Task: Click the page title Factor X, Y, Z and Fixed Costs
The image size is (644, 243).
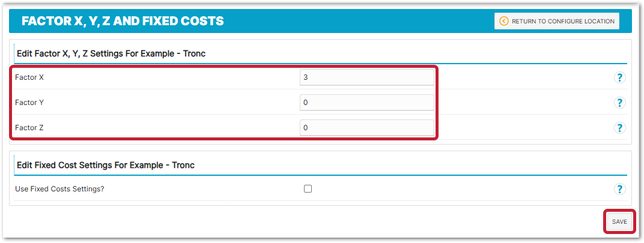Action: click(x=123, y=21)
